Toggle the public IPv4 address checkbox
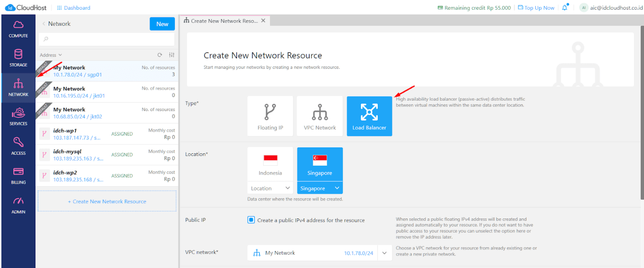 [251, 220]
